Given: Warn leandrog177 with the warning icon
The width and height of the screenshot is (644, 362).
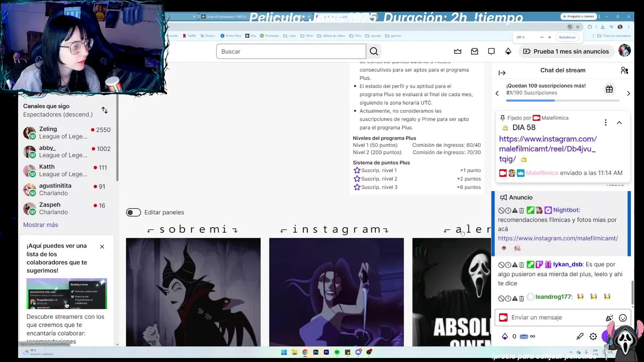Looking at the screenshot, I should 515,298.
